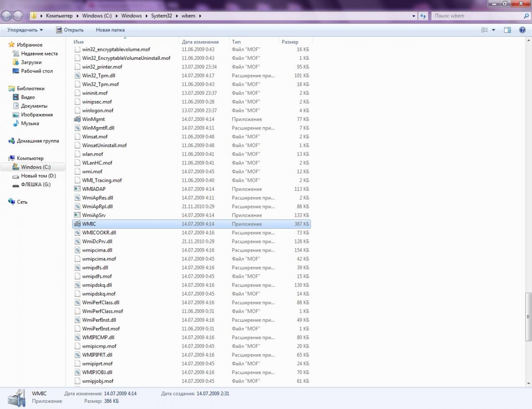Click the WmiDcPrv.dll file icon

tap(78, 242)
